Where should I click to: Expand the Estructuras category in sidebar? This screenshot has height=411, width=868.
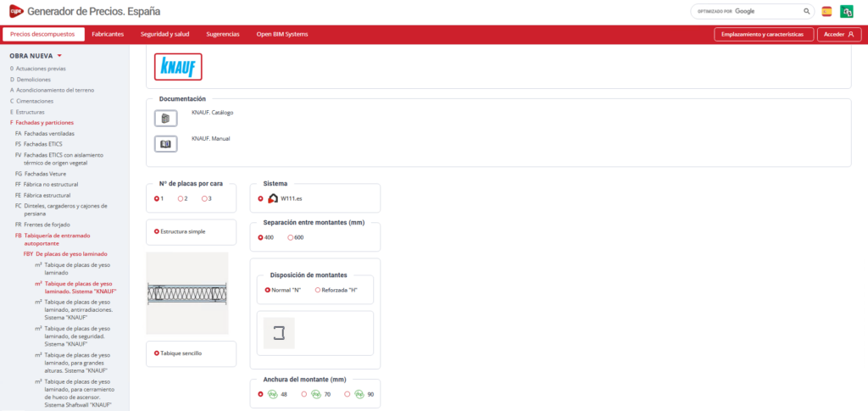(30, 112)
